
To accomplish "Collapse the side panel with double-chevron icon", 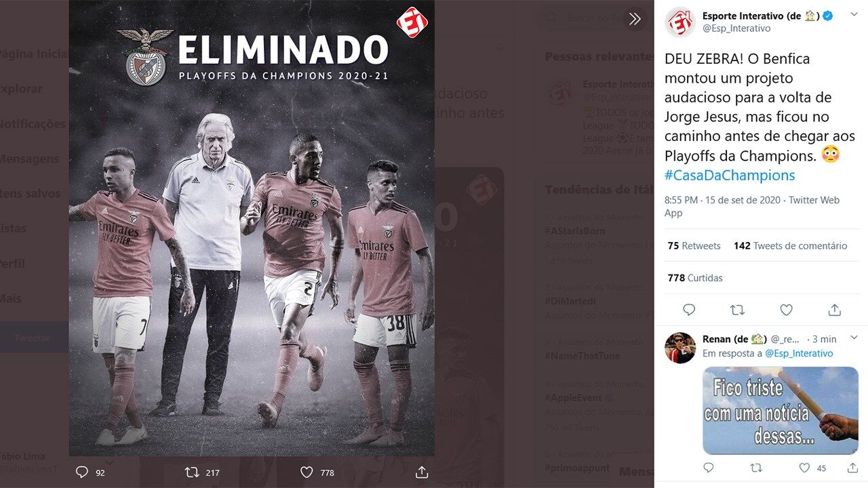I will [x=635, y=19].
